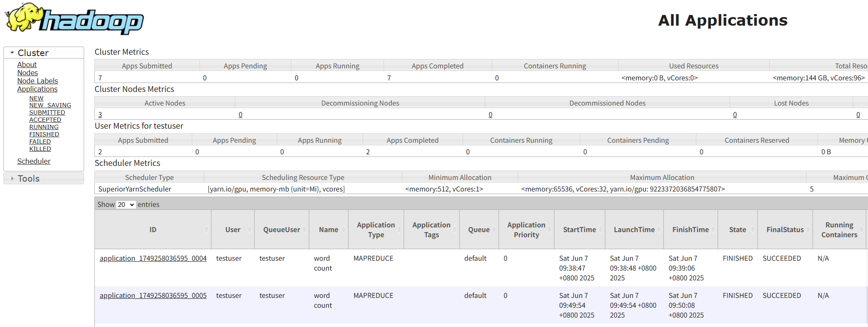Sort table by StartTime column
This screenshot has height=327, width=868.
(579, 230)
